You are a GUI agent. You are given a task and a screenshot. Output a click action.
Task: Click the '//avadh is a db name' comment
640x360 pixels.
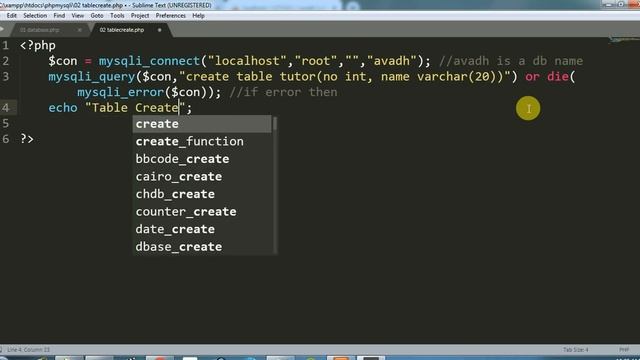click(x=511, y=61)
